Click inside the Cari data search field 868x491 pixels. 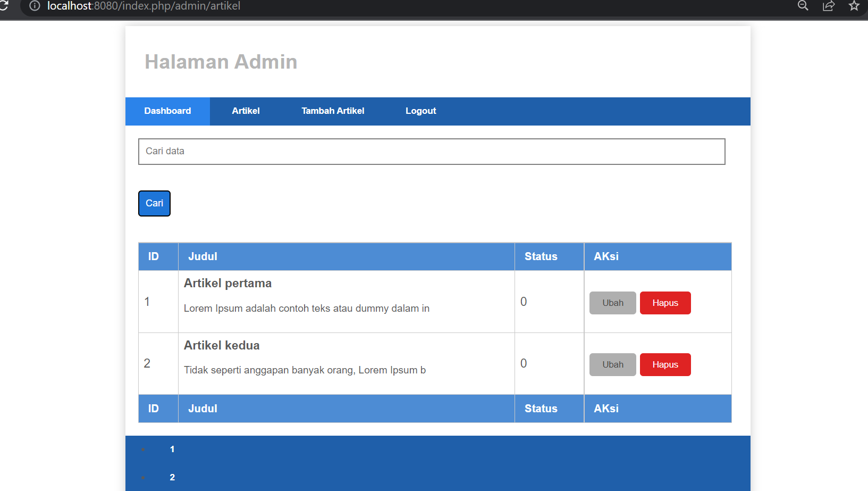[x=431, y=152]
